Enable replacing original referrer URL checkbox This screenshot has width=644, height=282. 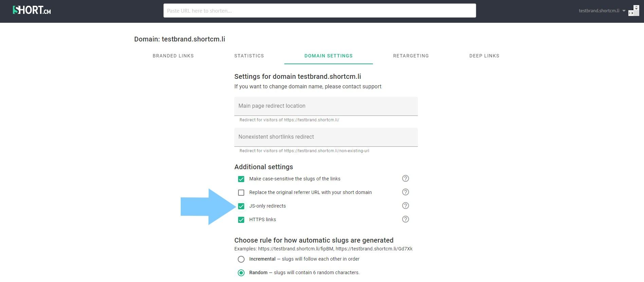click(x=241, y=193)
